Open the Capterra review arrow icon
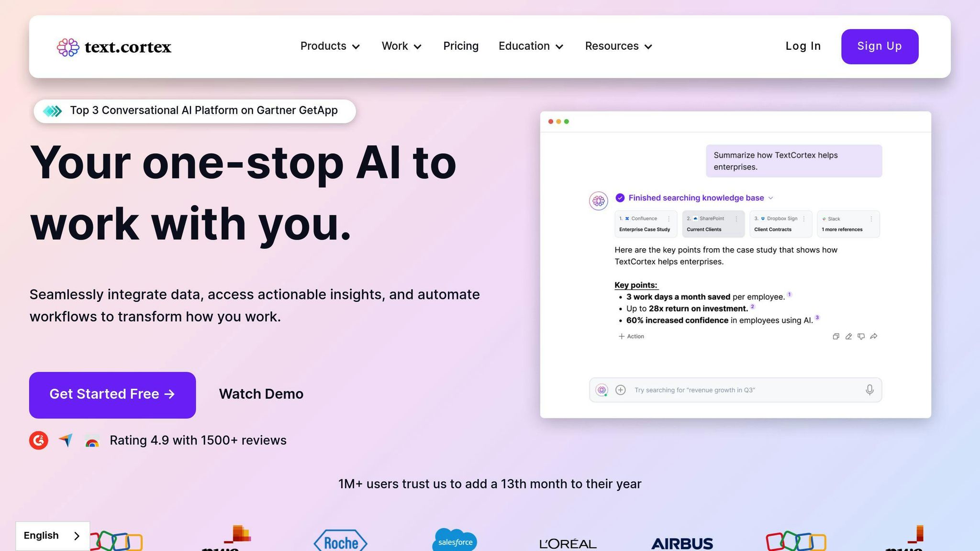This screenshot has width=980, height=551. (66, 440)
